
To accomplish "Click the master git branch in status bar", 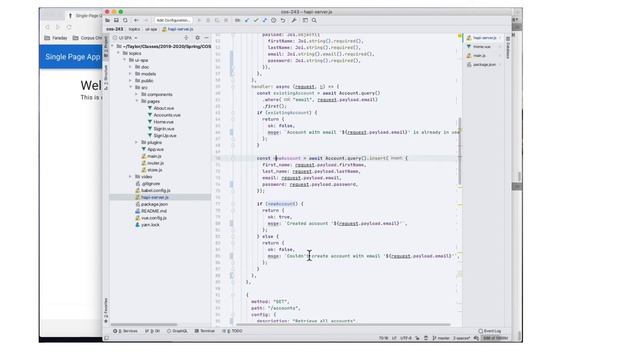I will tap(441, 338).
